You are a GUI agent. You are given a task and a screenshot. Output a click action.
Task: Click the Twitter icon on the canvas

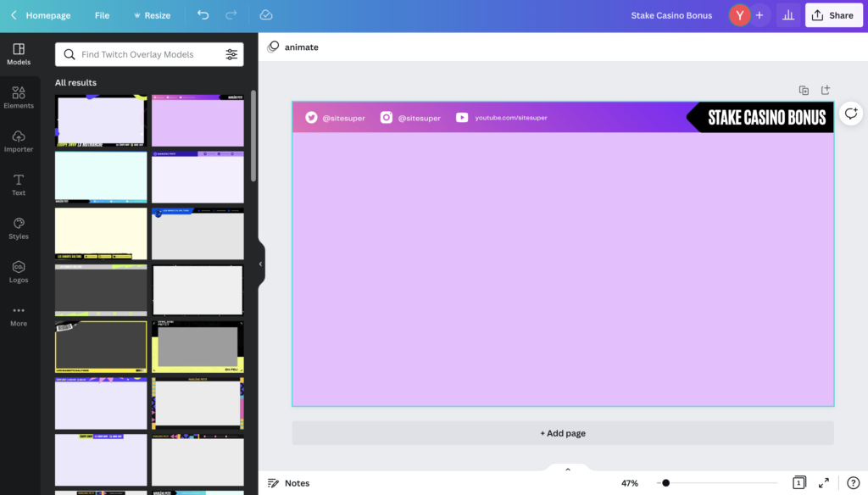tap(311, 117)
